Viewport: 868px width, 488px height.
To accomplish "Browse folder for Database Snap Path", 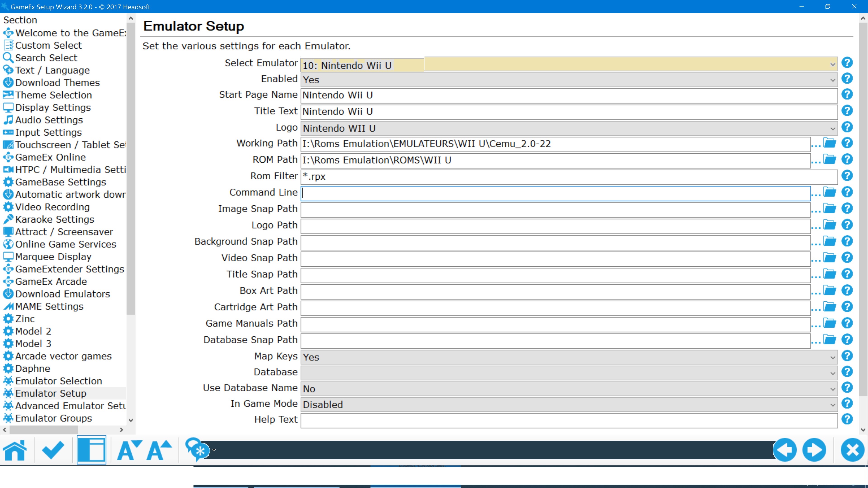I will pos(830,340).
